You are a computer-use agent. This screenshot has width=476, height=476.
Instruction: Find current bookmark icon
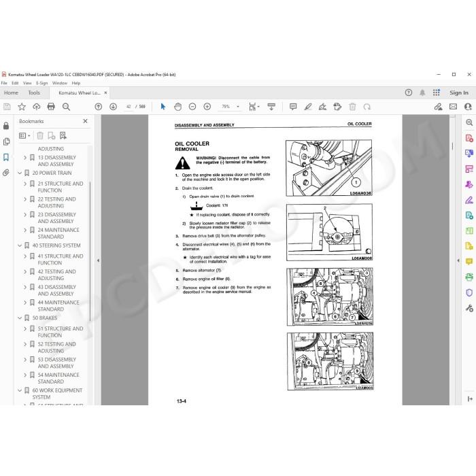tap(63, 136)
